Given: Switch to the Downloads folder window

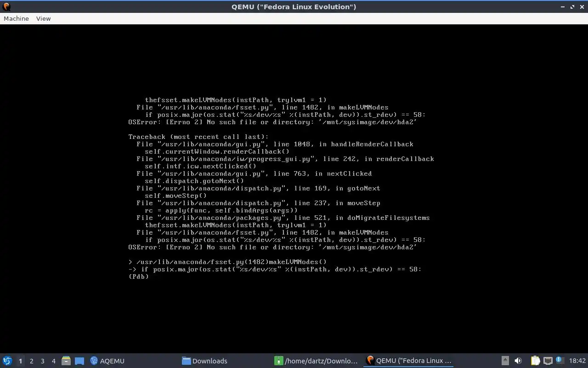Looking at the screenshot, I should 204,361.
